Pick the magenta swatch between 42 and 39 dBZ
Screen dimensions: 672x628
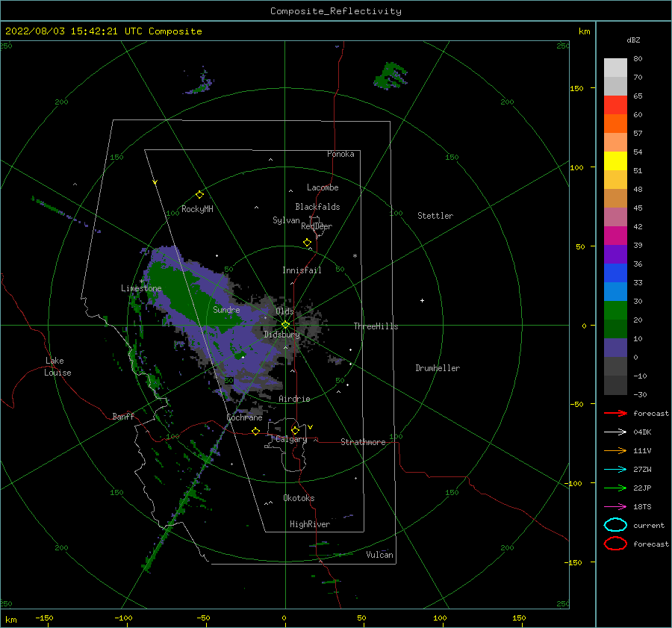[615, 235]
